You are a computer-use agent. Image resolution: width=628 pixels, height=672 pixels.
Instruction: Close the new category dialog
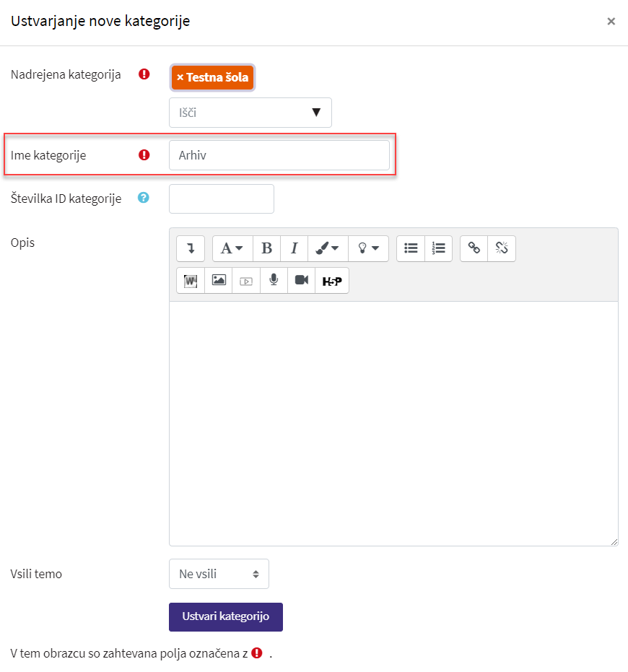[611, 22]
